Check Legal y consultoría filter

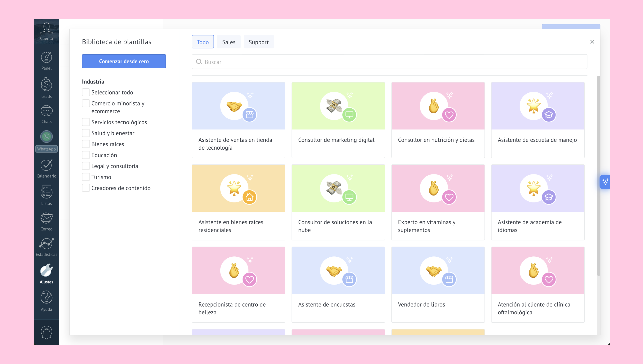click(x=86, y=166)
